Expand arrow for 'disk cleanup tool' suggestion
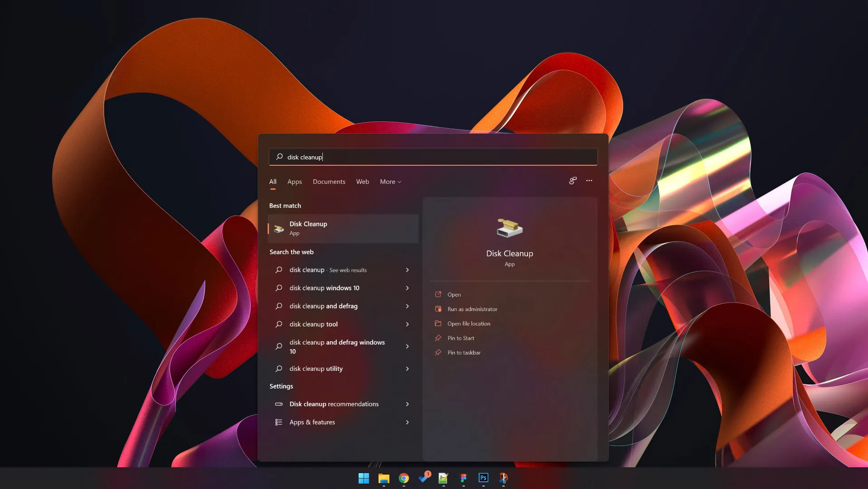 [x=407, y=324]
